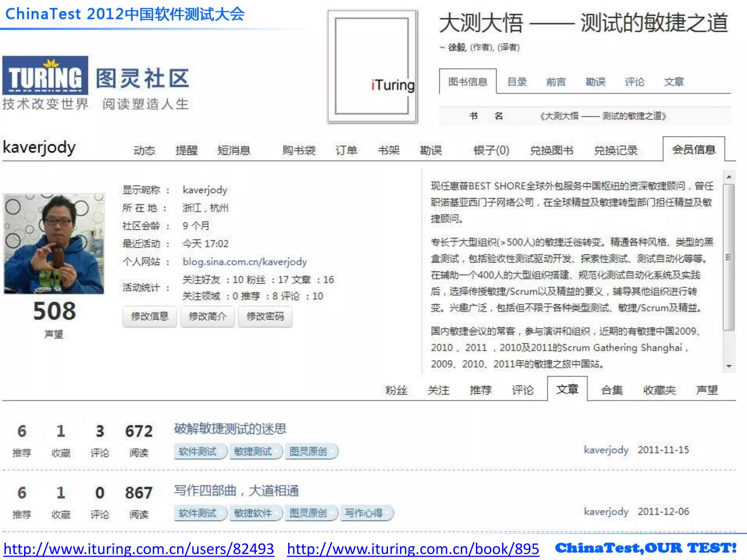
Task: Click 672 阅读 count
Action: coord(139,431)
